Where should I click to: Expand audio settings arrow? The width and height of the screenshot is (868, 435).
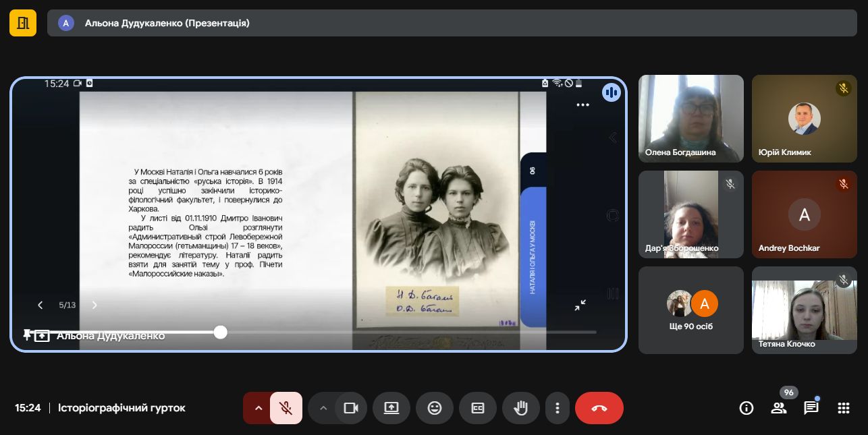(x=258, y=408)
